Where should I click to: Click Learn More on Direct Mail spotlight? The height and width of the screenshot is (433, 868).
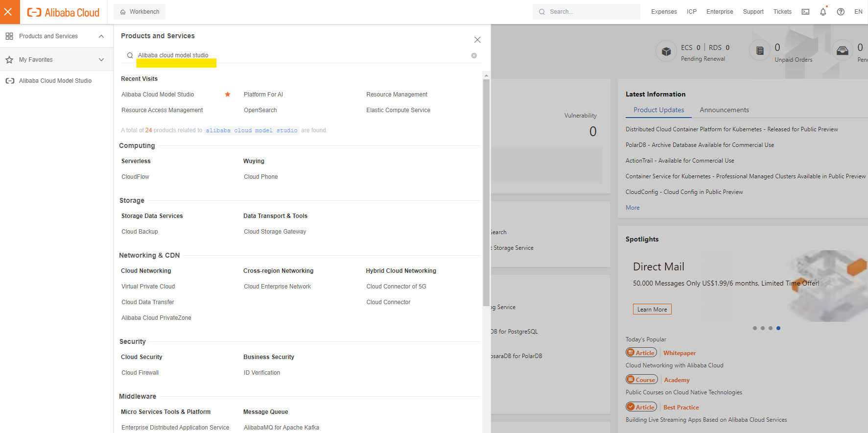(652, 309)
